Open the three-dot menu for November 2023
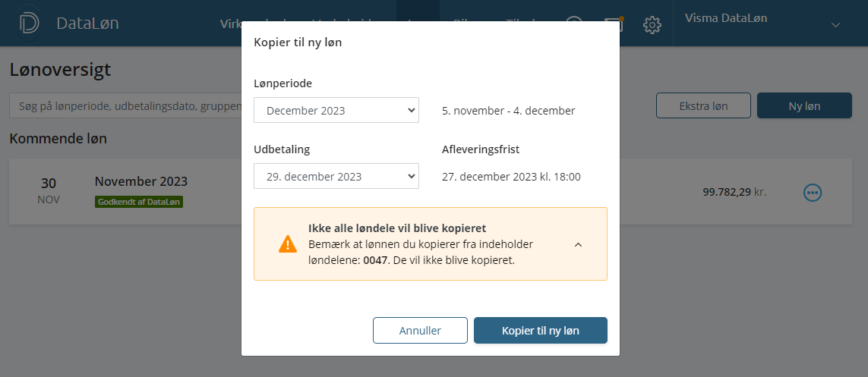The image size is (868, 377). coord(812,193)
